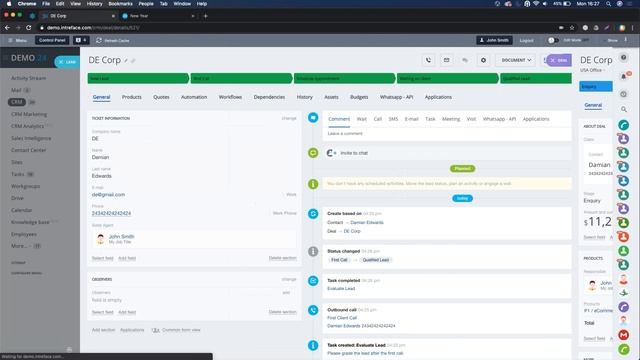
Task: Click the phone call icon button
Action: click(x=428, y=60)
